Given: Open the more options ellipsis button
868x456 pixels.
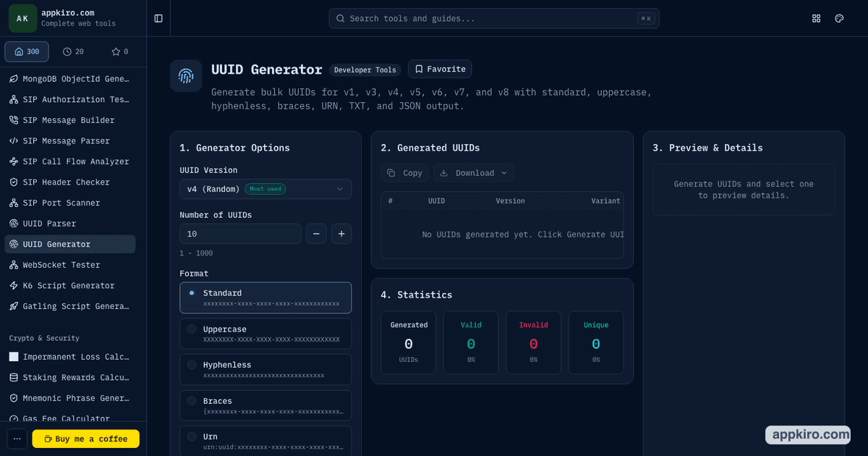Looking at the screenshot, I should [x=17, y=439].
